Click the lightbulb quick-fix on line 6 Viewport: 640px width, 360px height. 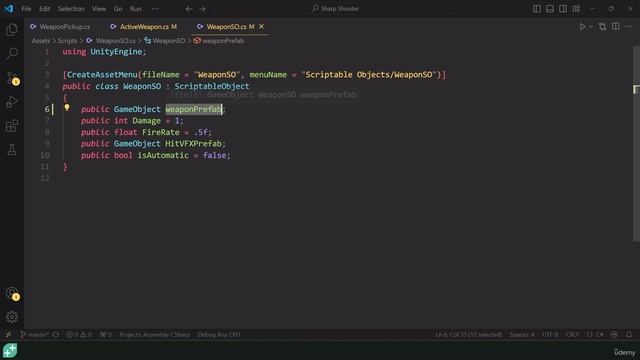coord(67,108)
